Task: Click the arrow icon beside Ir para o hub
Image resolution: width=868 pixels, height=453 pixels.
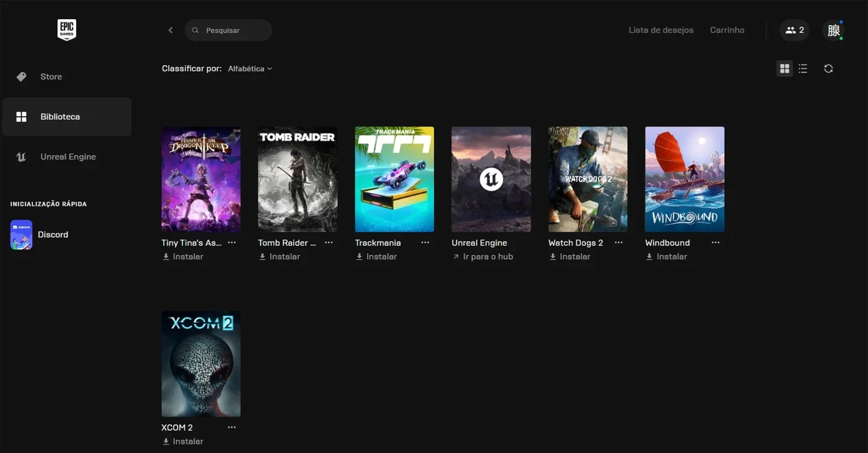Action: coord(456,257)
